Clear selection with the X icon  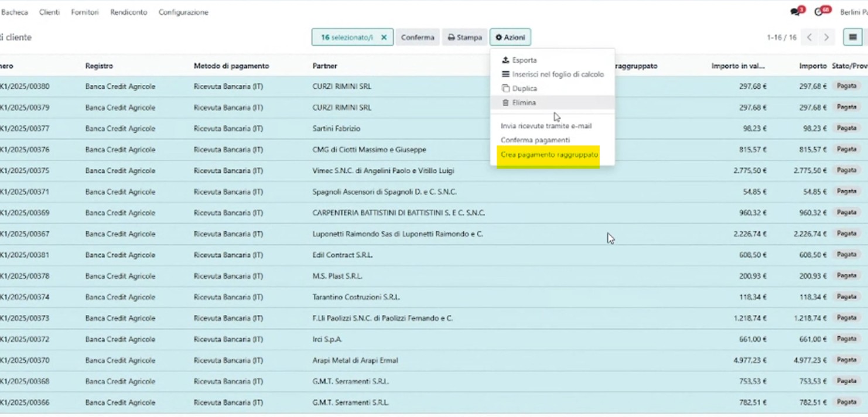click(384, 37)
